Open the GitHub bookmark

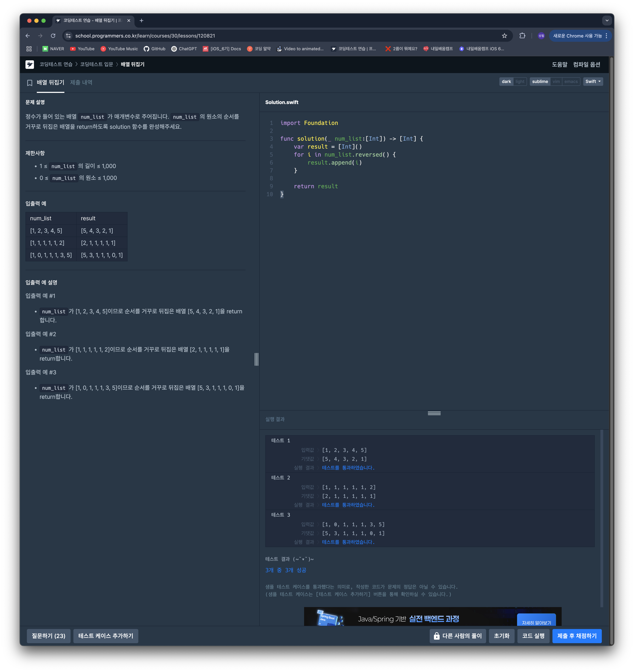154,49
